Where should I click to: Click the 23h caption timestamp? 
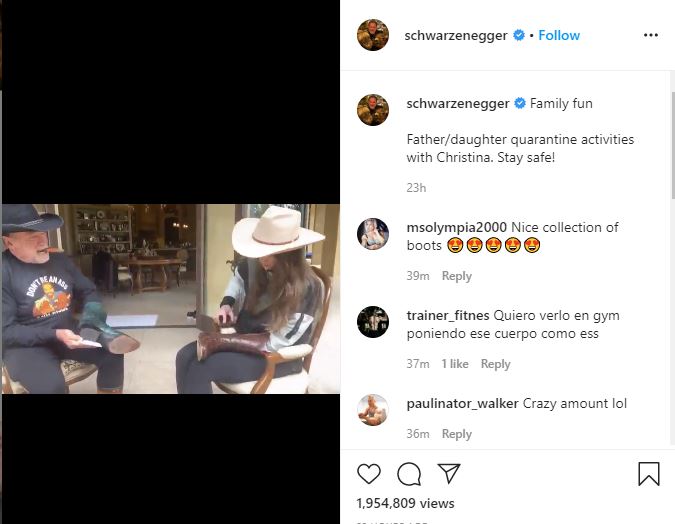(x=416, y=188)
